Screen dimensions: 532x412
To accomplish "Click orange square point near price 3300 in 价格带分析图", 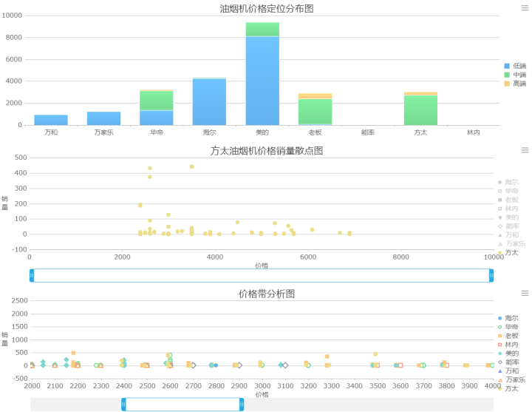I will (327, 357).
